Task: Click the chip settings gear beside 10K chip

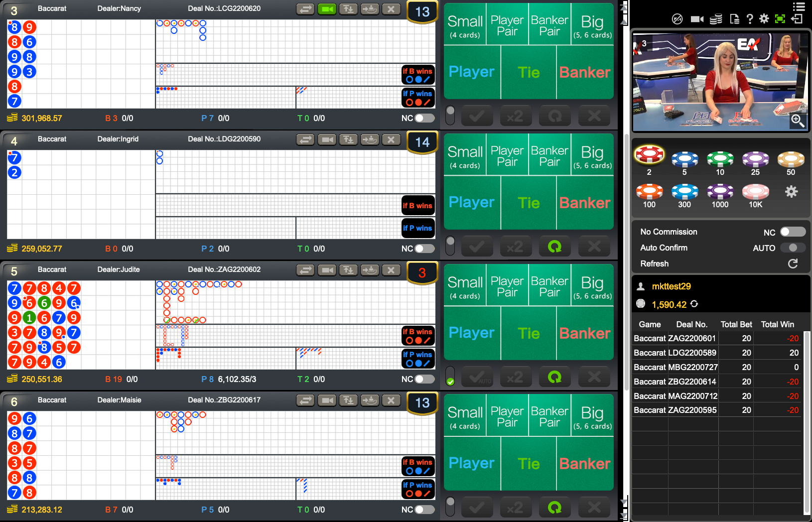Action: 791,192
